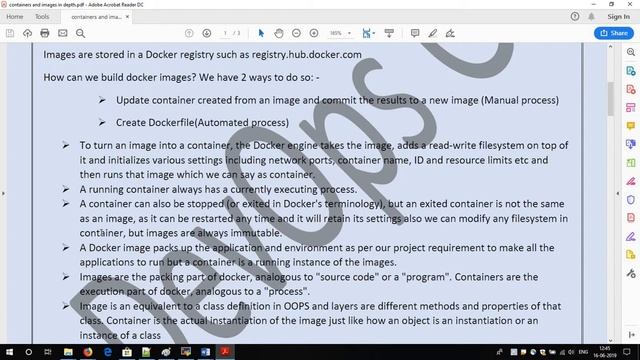The height and width of the screenshot is (360, 640).
Task: Switch to the Tools tab
Action: (x=42, y=17)
